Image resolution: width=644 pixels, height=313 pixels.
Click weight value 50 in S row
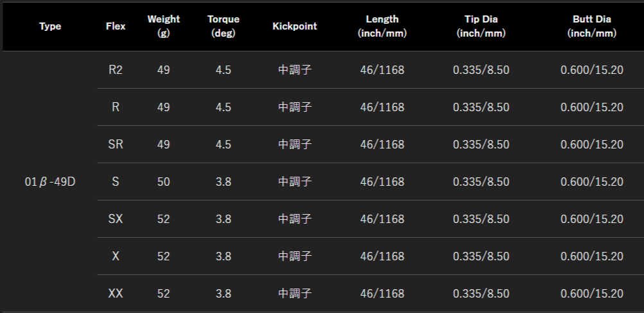(x=164, y=182)
